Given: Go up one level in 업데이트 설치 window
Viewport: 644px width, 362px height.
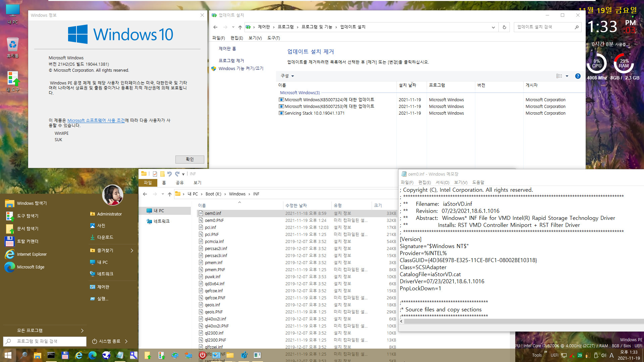Looking at the screenshot, I should pos(240,27).
